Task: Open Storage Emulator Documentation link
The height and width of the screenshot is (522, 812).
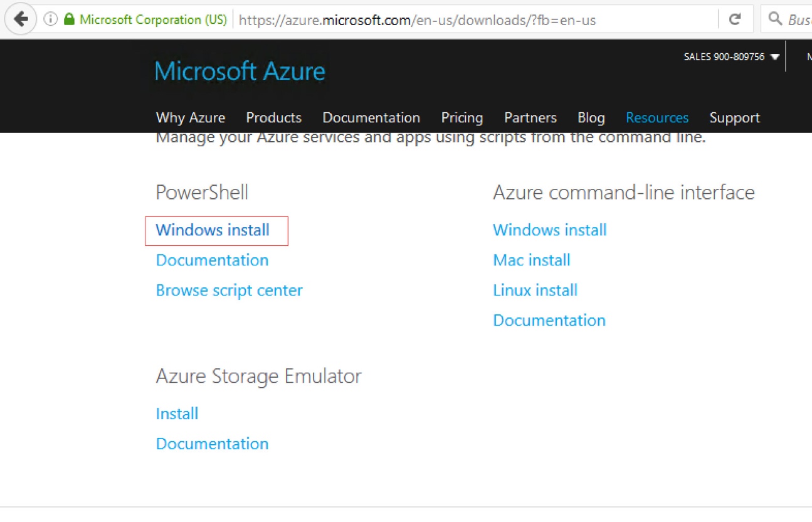Action: pos(212,444)
